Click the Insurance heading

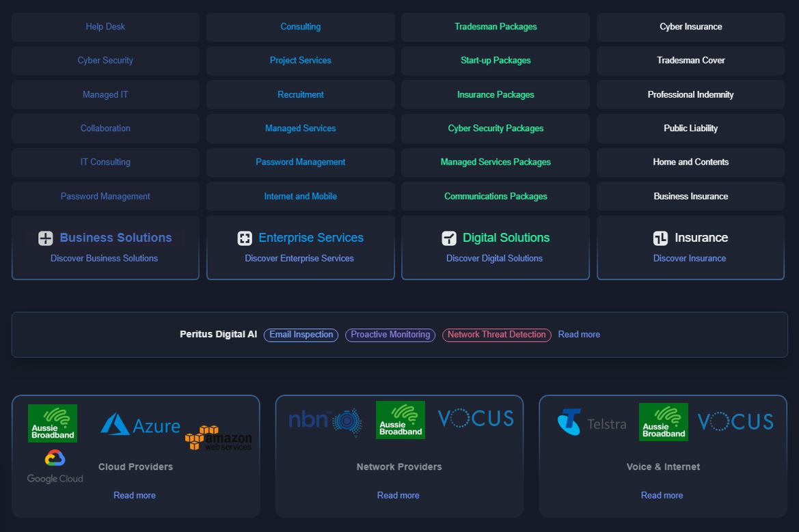click(x=701, y=238)
